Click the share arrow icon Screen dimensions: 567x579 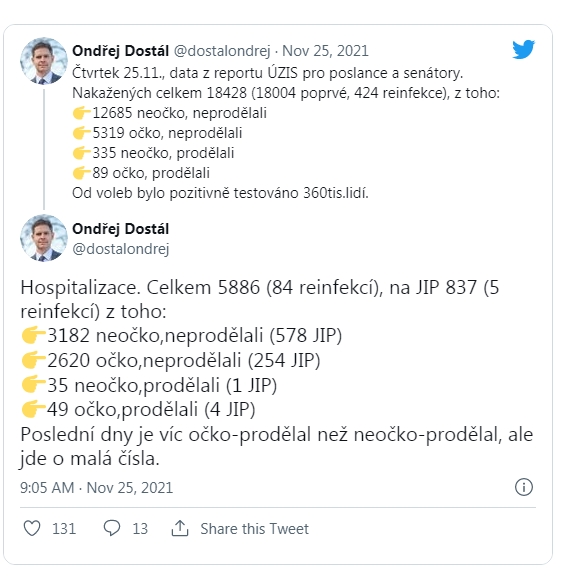(180, 528)
